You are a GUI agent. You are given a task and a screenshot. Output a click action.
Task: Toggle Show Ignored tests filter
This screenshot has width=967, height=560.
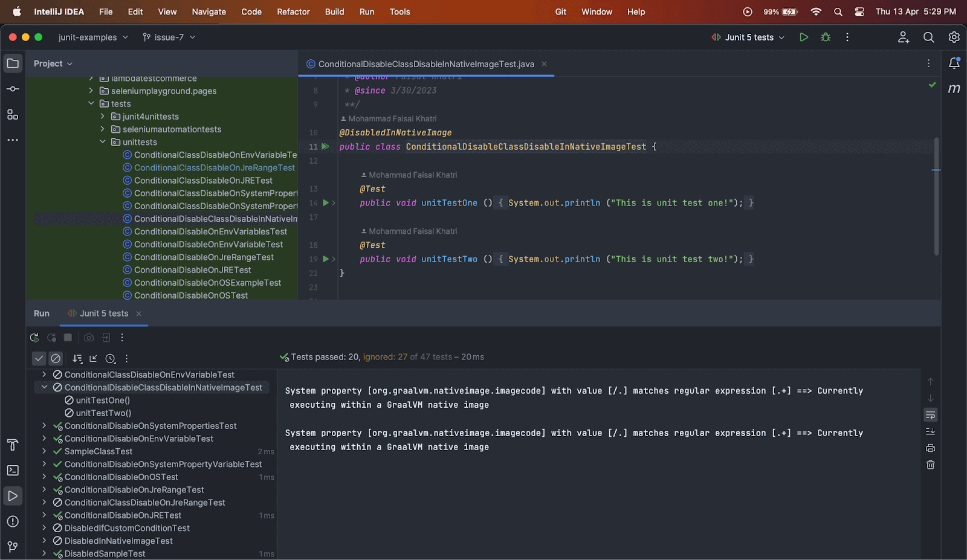pos(56,358)
